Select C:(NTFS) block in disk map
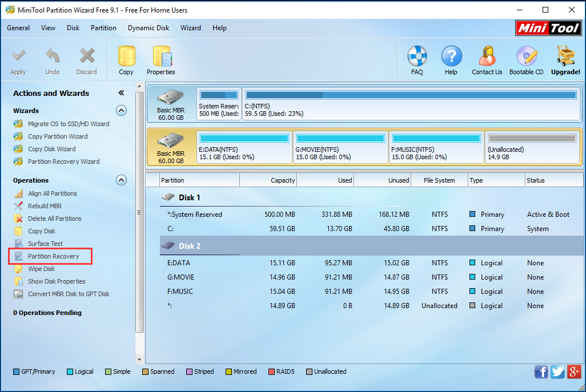Screen dimensions: 586x392 coord(411,104)
